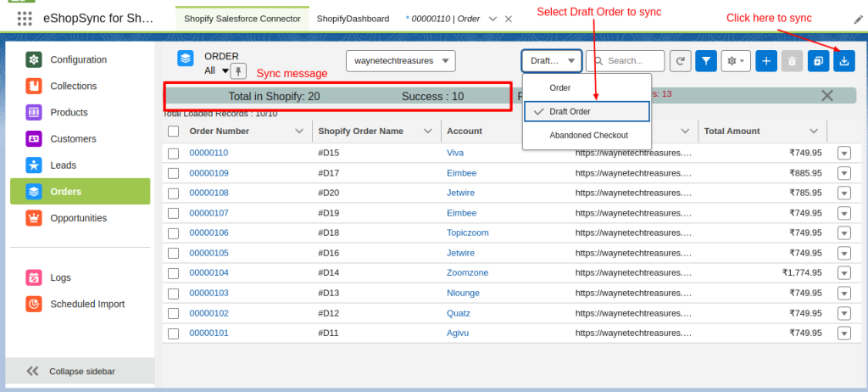Viewport: 868px width, 392px height.
Task: Click the ₹1,774.95 total amount cell
Action: [802, 273]
